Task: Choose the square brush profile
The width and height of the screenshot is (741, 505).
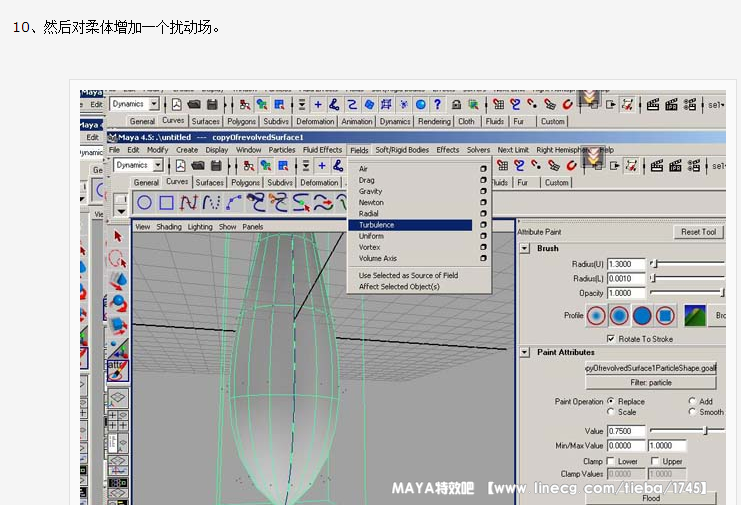Action: point(665,316)
